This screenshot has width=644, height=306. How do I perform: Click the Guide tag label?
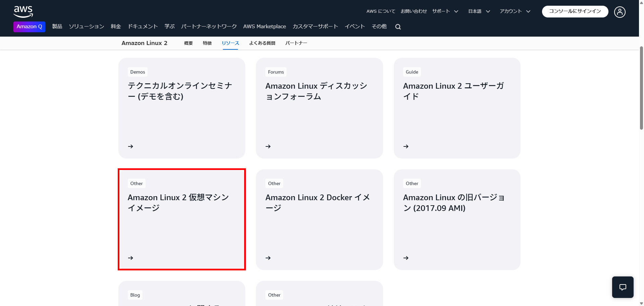[412, 72]
